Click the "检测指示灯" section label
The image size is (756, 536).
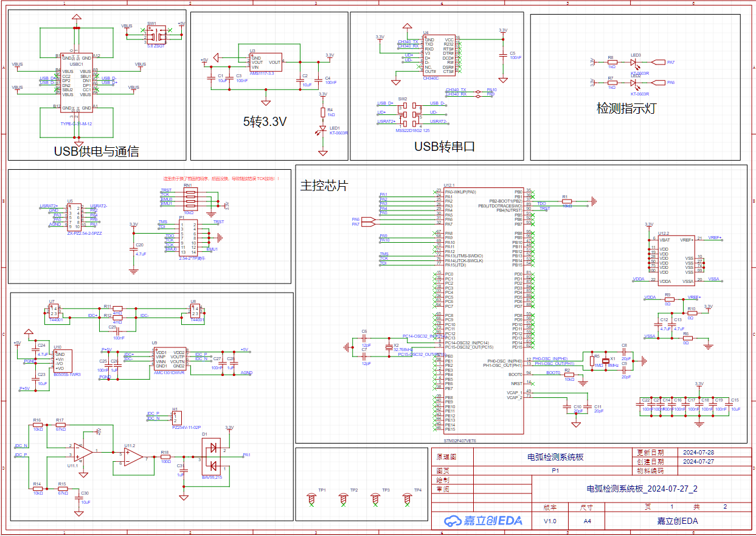[628, 108]
